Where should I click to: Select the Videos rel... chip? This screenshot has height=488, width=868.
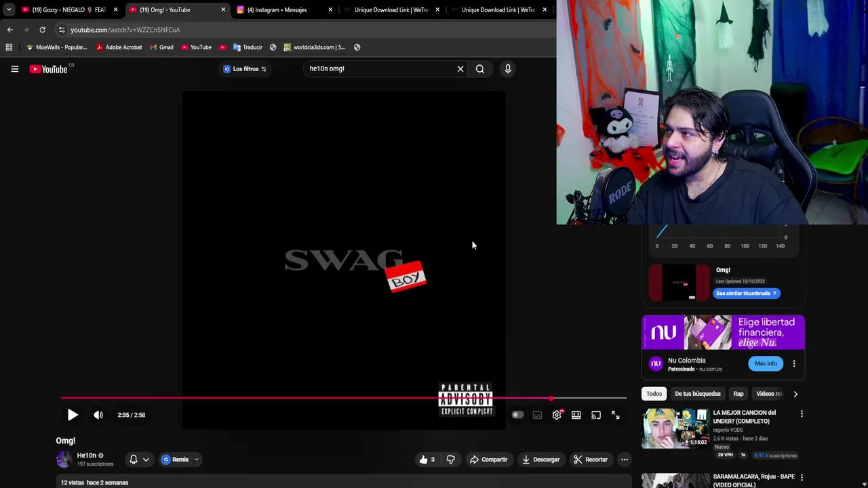point(769,394)
